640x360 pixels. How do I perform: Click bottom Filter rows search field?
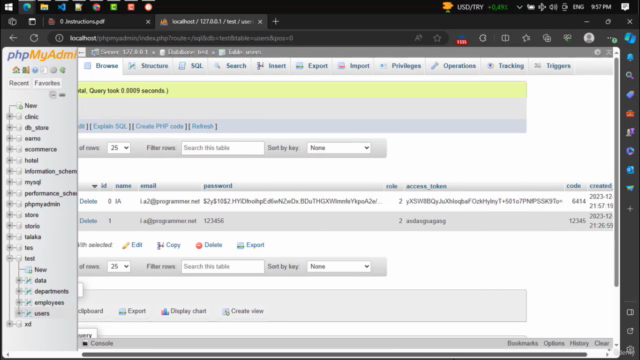click(x=222, y=267)
